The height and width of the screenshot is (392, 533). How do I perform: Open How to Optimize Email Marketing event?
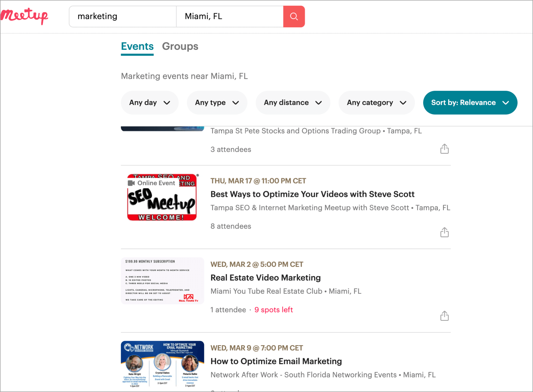276,361
